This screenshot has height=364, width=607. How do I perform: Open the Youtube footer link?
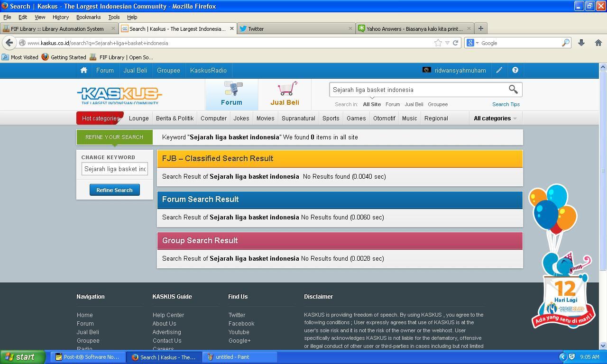239,332
